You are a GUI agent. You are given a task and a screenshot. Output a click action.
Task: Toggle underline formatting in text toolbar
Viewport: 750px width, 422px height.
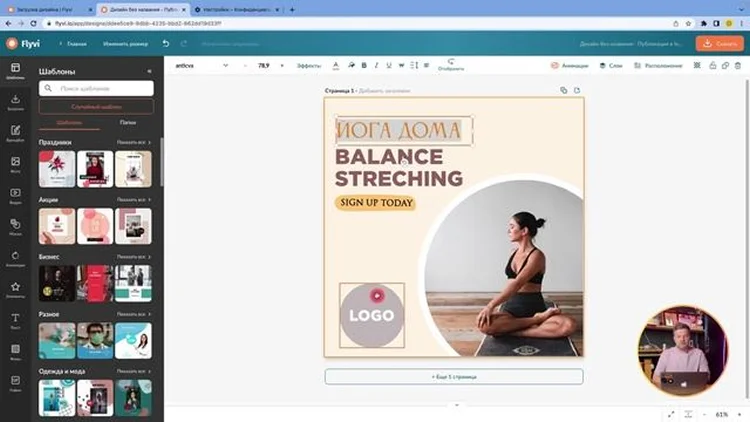389,66
